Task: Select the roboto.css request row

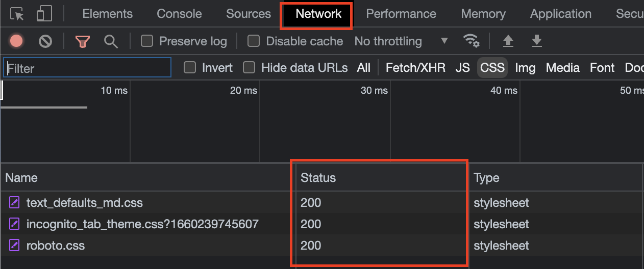Action: [x=321, y=246]
